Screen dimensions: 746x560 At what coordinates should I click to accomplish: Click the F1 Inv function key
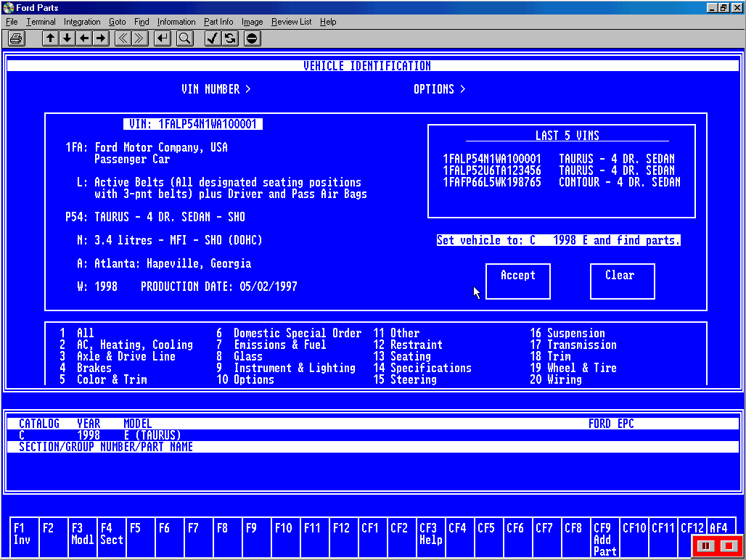[24, 537]
